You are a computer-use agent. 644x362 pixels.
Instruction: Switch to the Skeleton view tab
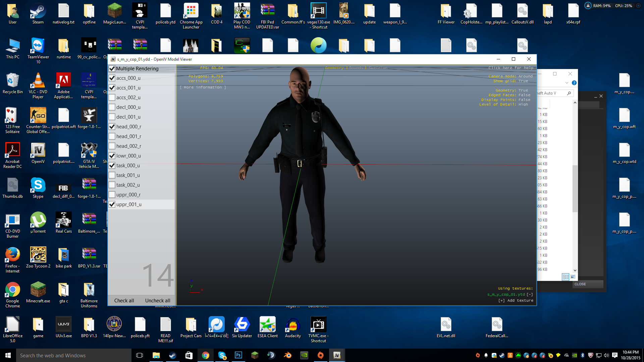378,68
